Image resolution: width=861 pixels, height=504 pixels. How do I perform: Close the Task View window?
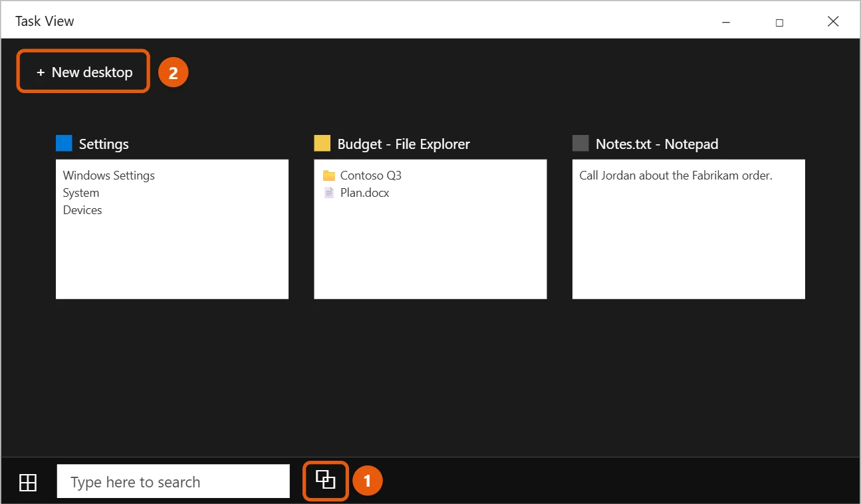tap(833, 22)
